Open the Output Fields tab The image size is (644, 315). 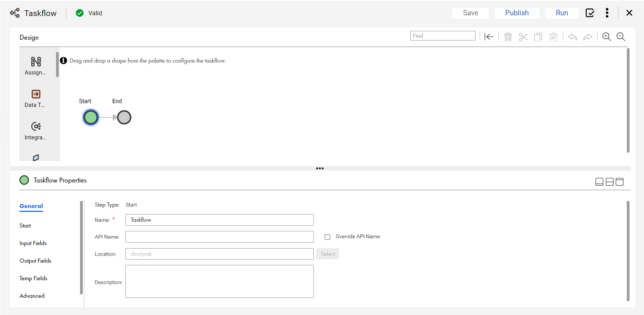[x=35, y=261]
